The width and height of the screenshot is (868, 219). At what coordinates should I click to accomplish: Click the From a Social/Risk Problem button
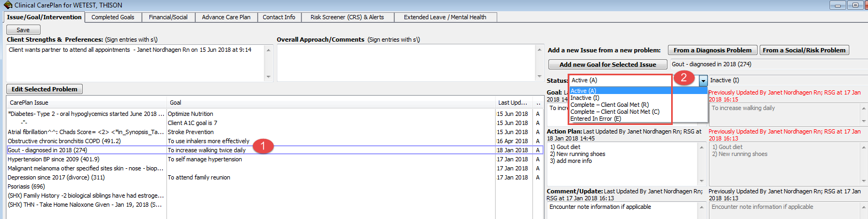tap(804, 50)
